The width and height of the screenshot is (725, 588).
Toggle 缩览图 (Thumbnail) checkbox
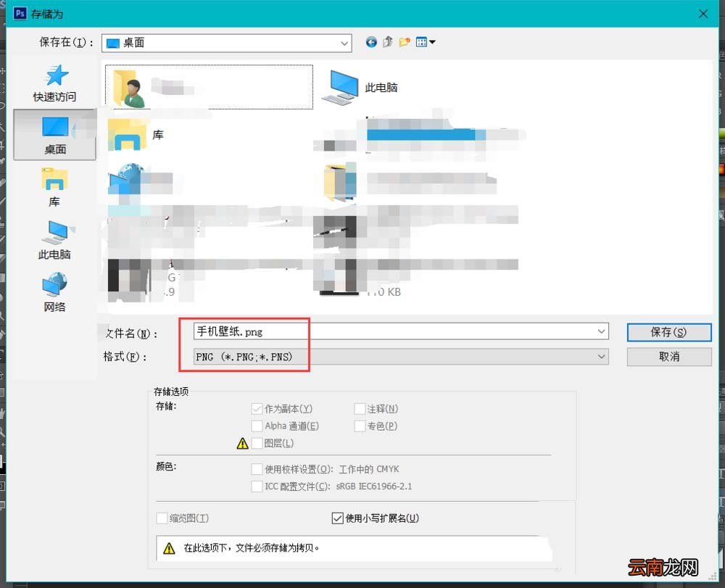click(x=162, y=518)
